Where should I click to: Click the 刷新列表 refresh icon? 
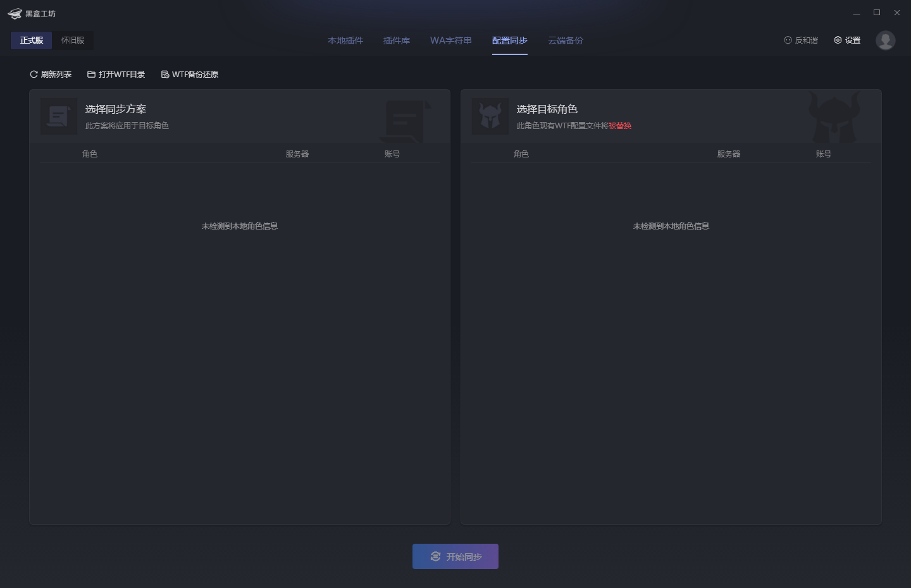pyautogui.click(x=33, y=74)
